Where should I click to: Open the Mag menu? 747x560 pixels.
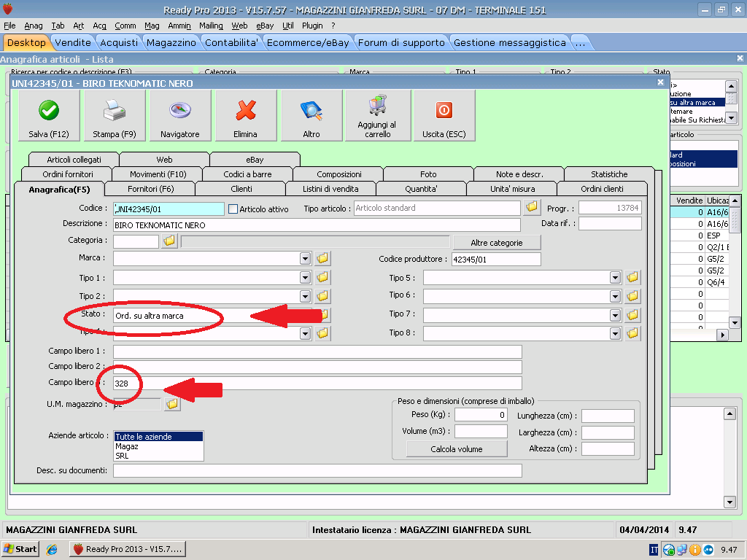tap(152, 26)
